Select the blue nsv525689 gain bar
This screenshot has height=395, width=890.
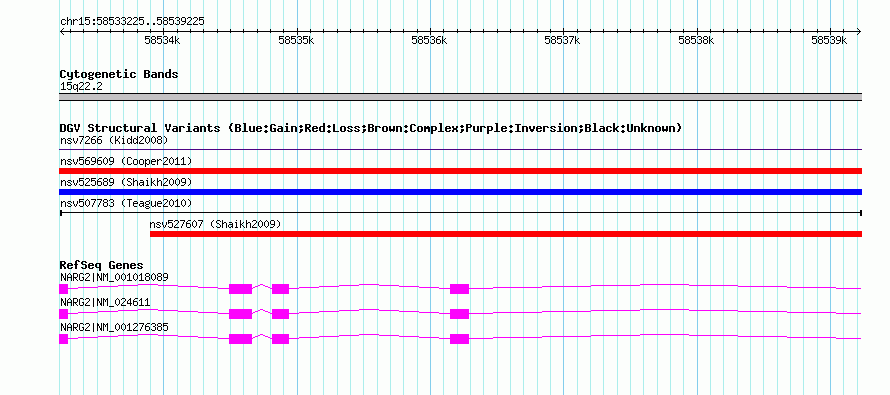click(x=460, y=192)
